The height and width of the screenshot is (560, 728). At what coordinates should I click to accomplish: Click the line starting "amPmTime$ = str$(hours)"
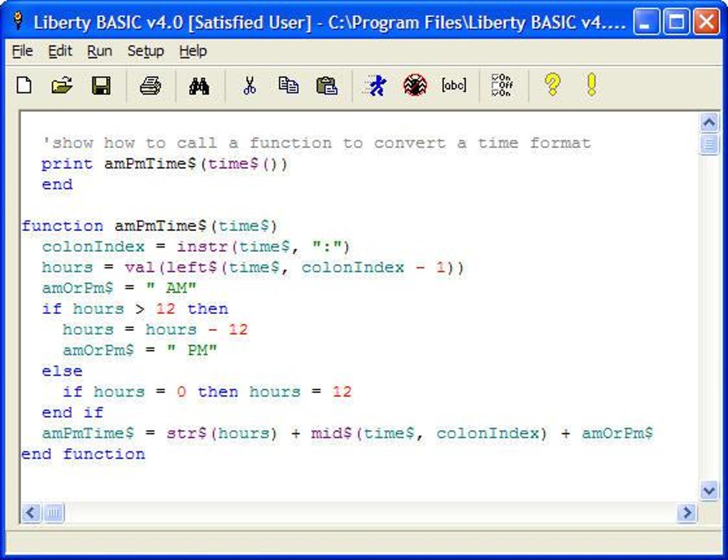(348, 434)
